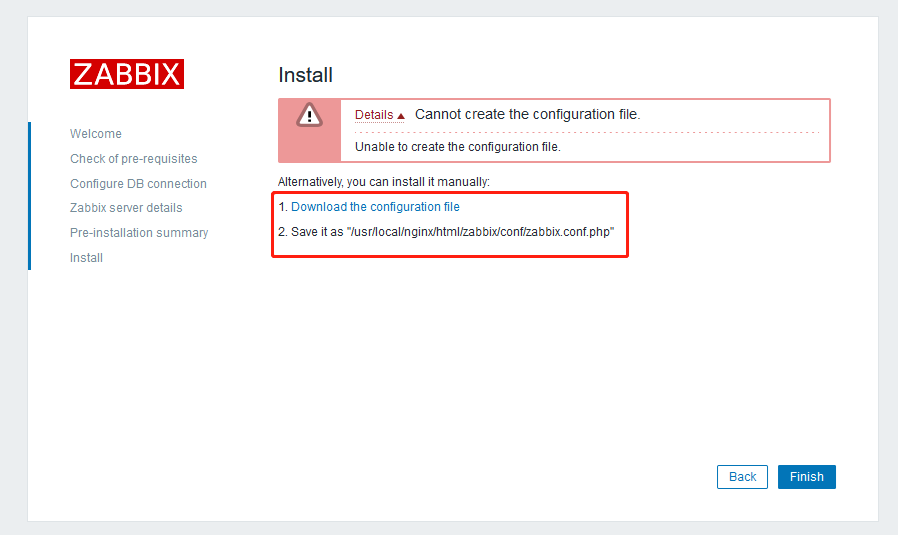
Task: Click the Install step in sidebar
Action: pos(86,258)
